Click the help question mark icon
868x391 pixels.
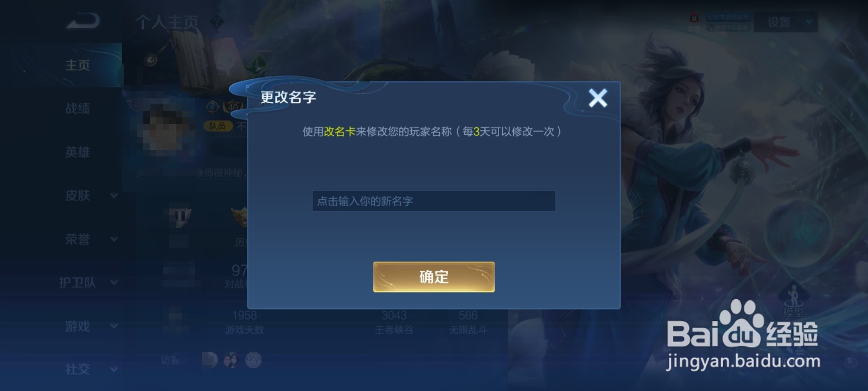pos(216,22)
